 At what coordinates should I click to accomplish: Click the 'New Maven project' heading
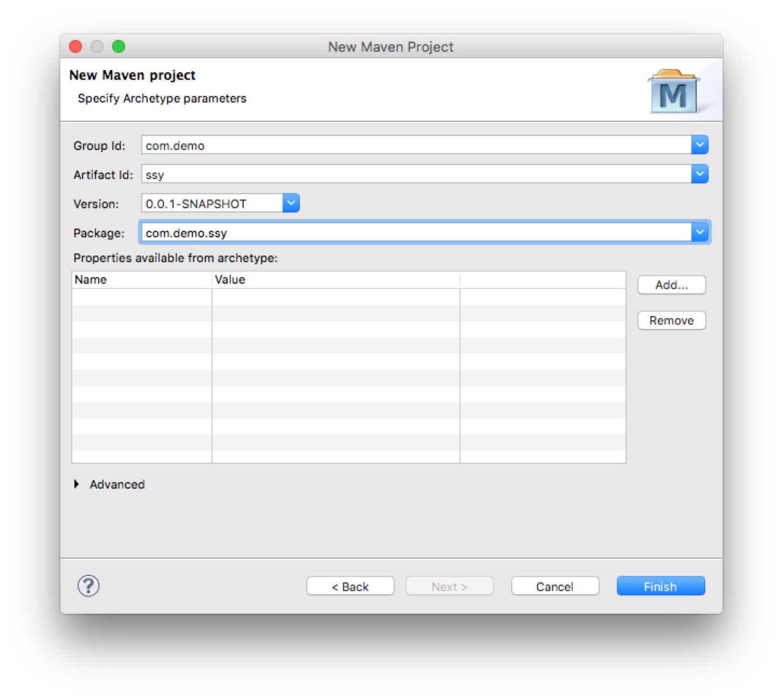tap(132, 75)
